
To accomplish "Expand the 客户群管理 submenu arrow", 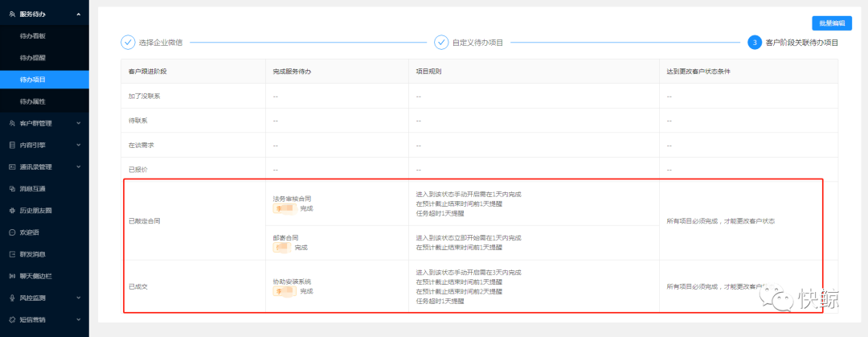I will (x=78, y=123).
